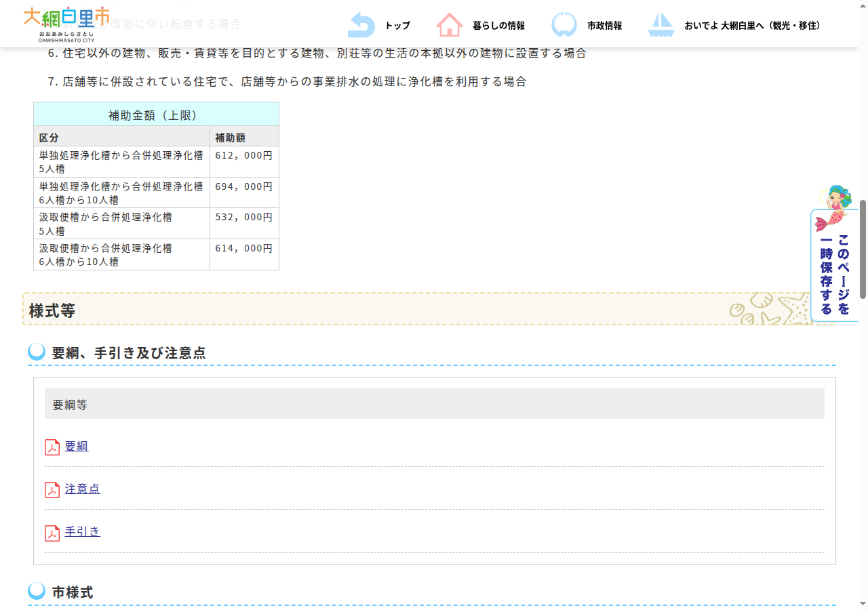Screen dimensions: 868x610
Task: Click the PDF icon beside 手引き
Action: coord(52,533)
